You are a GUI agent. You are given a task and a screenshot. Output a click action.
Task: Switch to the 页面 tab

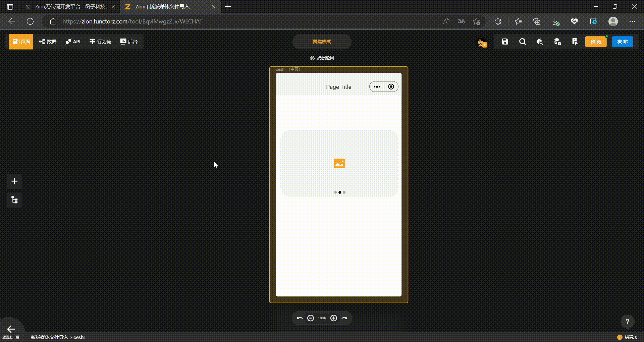click(x=21, y=42)
